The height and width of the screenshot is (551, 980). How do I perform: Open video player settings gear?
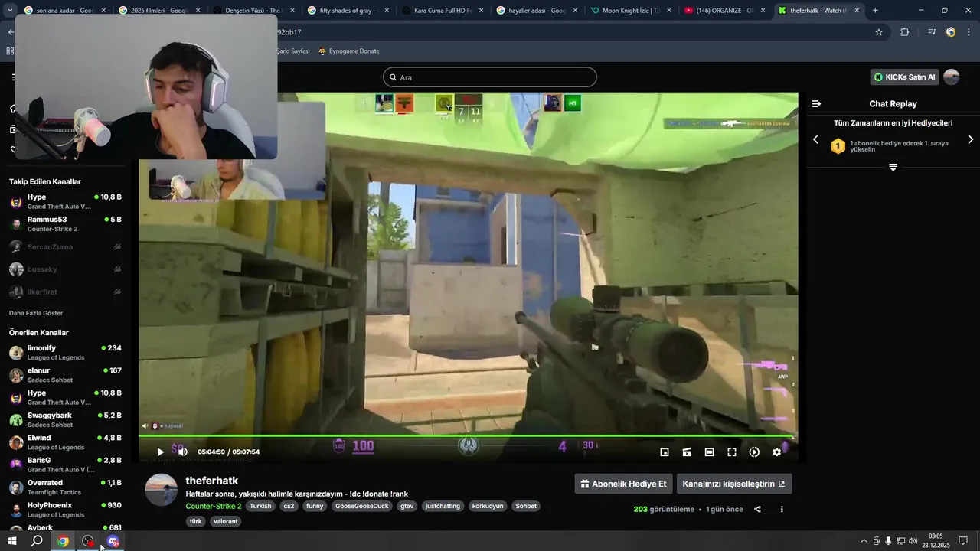click(776, 452)
